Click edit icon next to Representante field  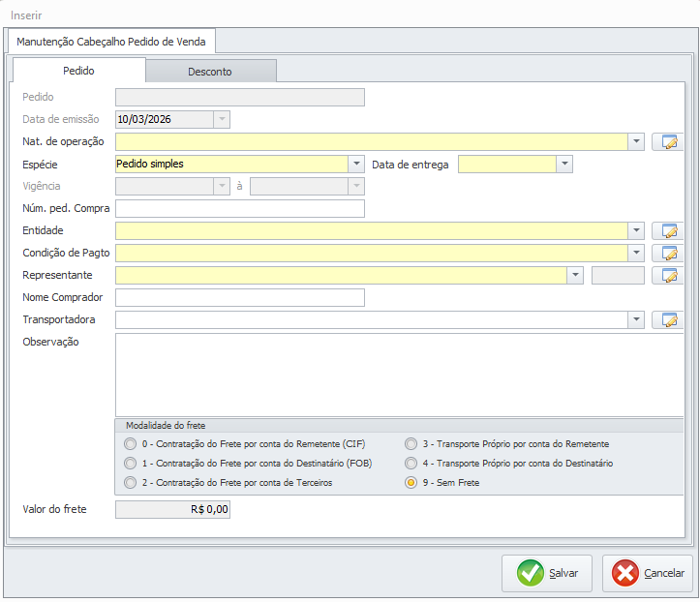pyautogui.click(x=667, y=276)
